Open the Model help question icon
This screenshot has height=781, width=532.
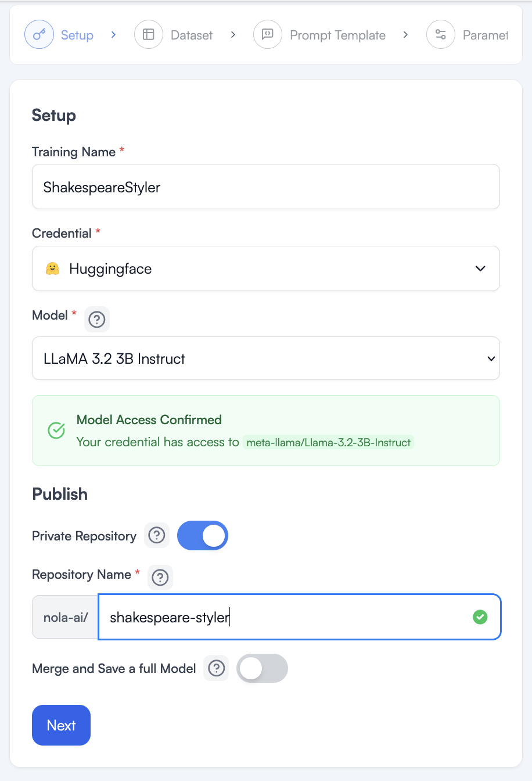click(97, 320)
